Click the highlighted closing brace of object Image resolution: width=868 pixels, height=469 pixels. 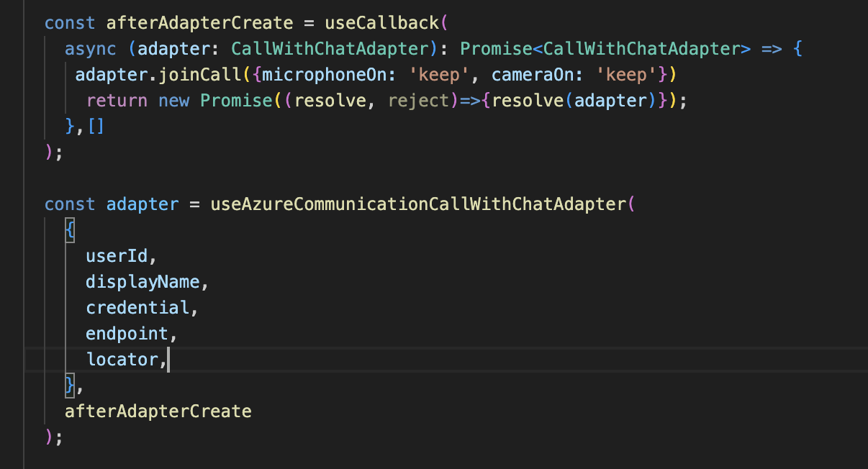tap(70, 386)
